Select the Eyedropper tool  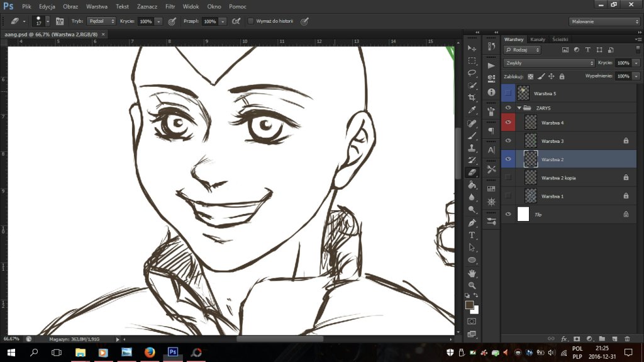click(x=472, y=110)
